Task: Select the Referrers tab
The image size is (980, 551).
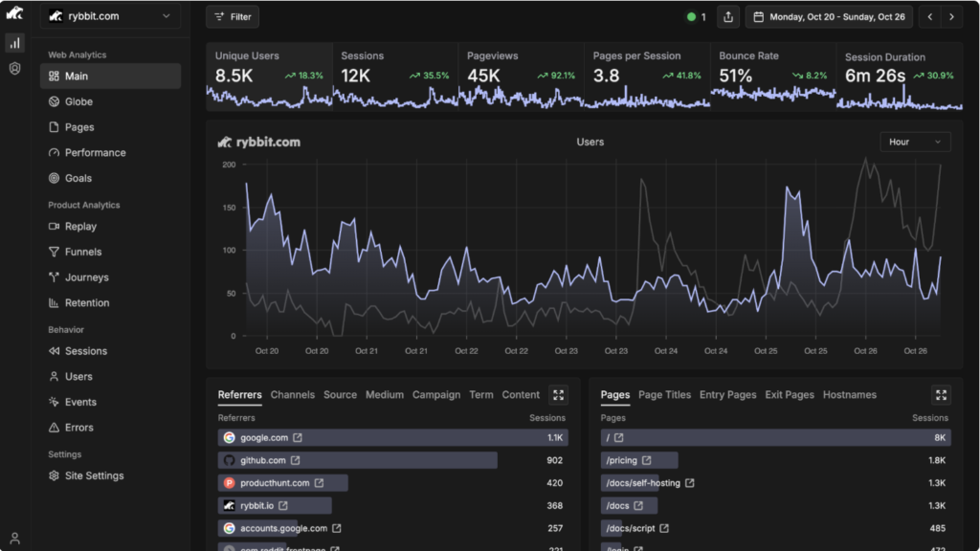Action: (239, 395)
